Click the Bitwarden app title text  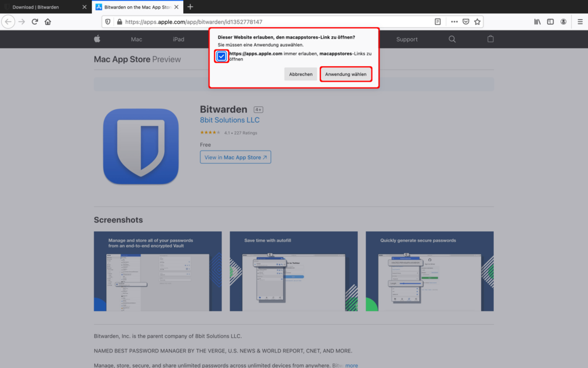tap(223, 109)
